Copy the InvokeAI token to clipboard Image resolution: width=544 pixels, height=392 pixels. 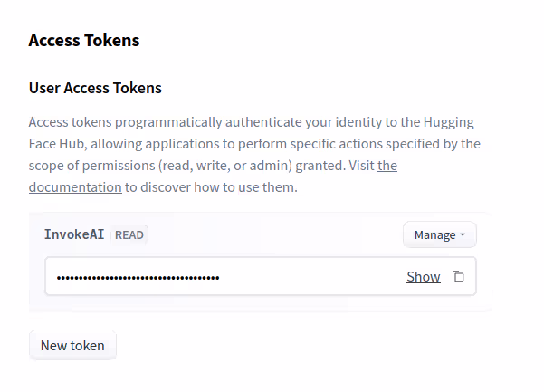coord(458,277)
